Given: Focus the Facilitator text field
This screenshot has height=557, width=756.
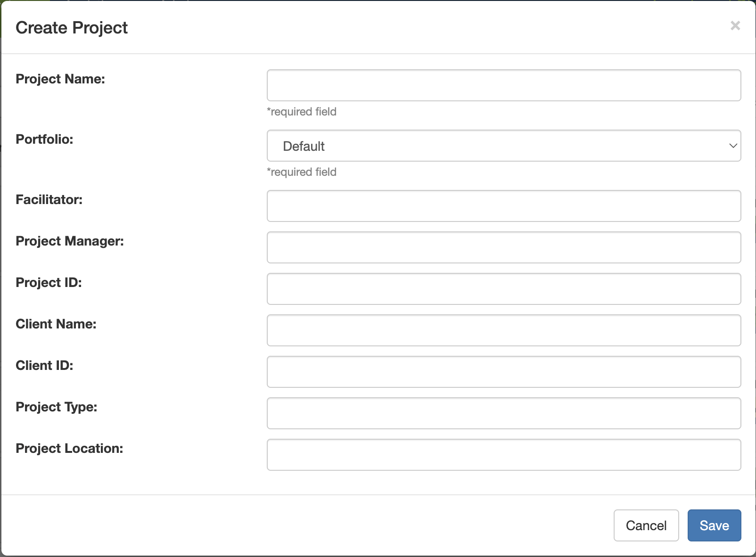Looking at the screenshot, I should pos(503,206).
